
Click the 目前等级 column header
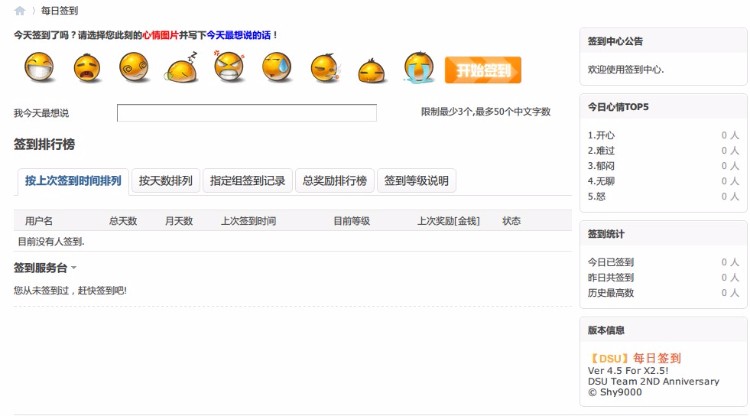[352, 221]
